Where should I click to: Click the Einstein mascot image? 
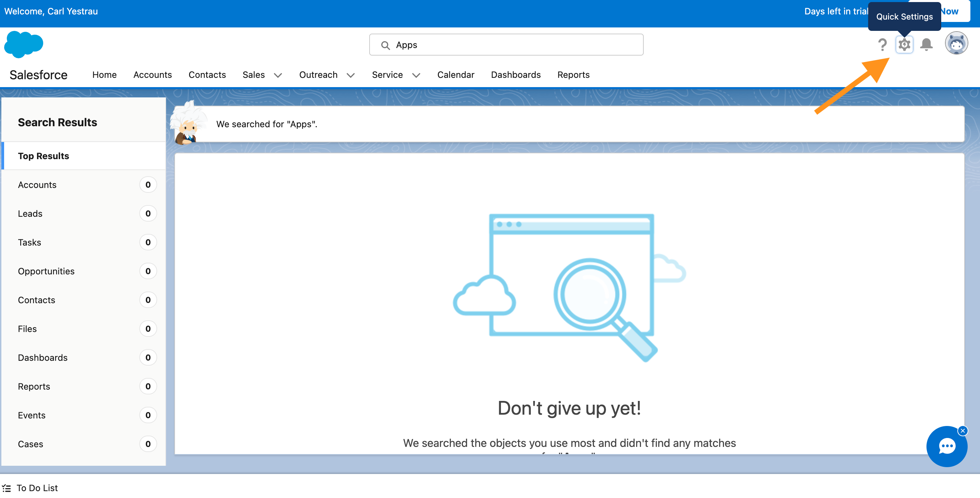189,122
